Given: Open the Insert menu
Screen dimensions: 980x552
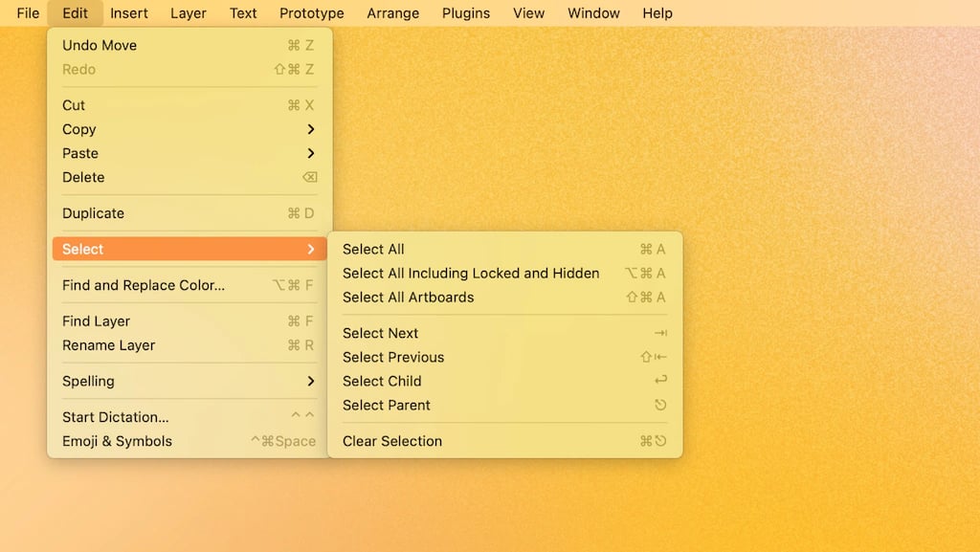Looking at the screenshot, I should point(129,13).
